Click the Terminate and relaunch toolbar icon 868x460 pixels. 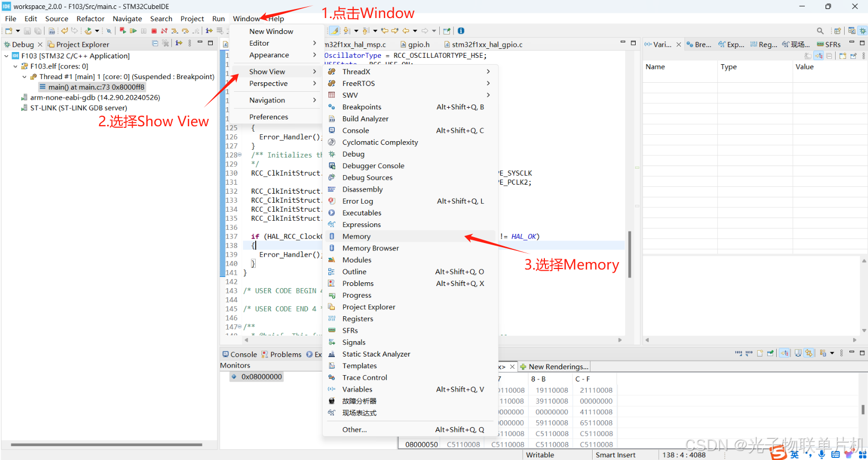coord(123,31)
